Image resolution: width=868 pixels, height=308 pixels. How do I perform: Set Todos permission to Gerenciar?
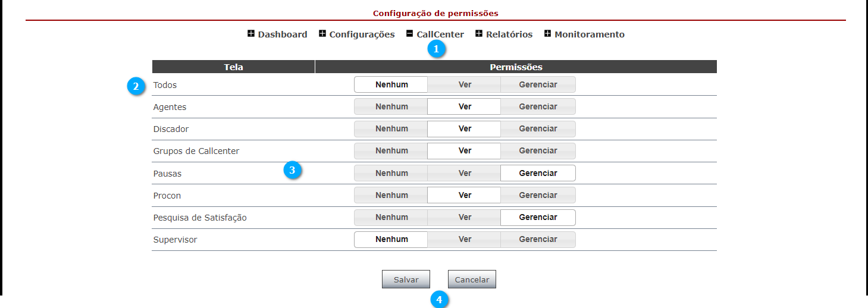[x=538, y=84]
